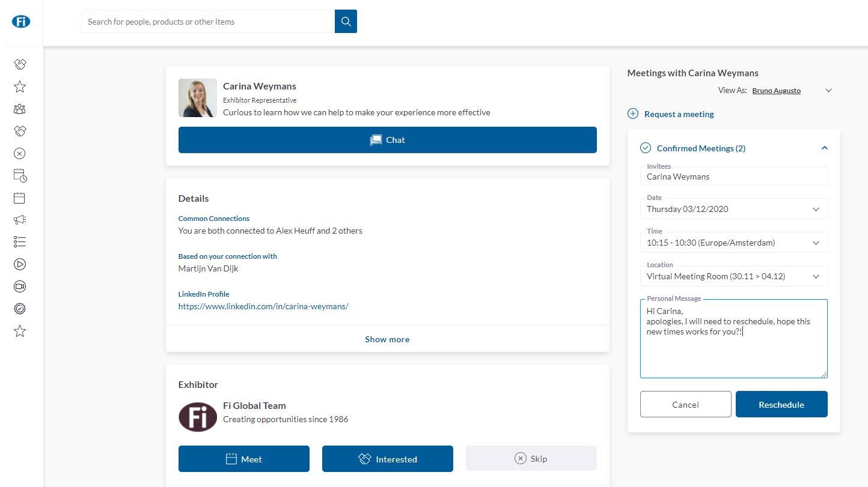Image resolution: width=868 pixels, height=487 pixels.
Task: Click Carina Weymans' profile photo
Action: pyautogui.click(x=198, y=98)
